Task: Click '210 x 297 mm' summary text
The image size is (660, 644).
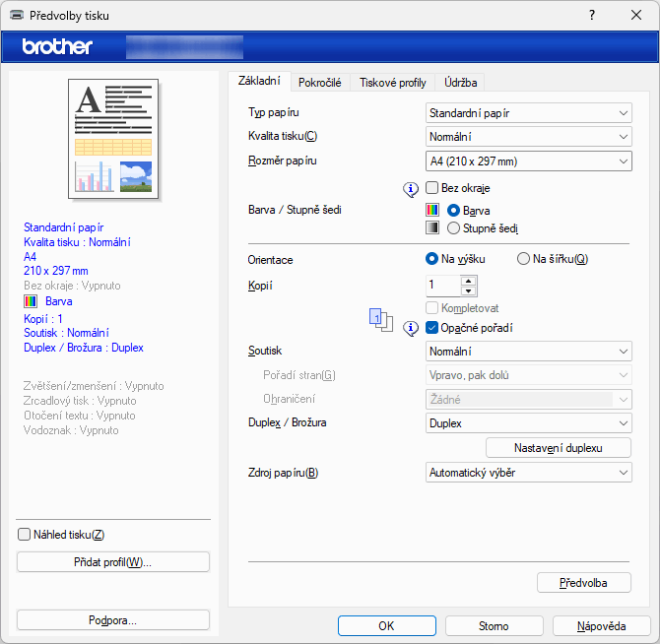Action: tap(56, 271)
